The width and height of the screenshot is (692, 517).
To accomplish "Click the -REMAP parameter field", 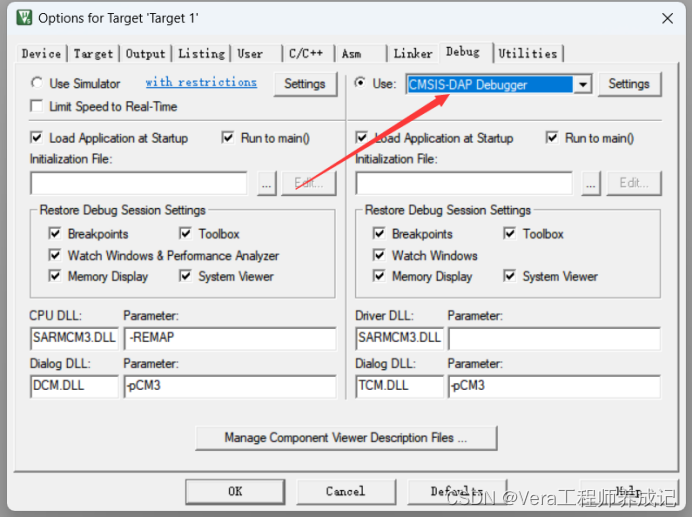I will tap(230, 338).
